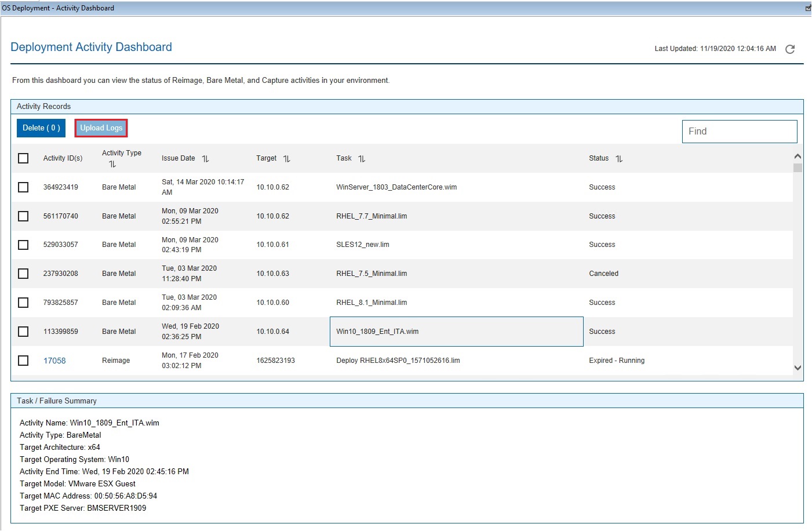Sort by Activity Type column arrows
812x531 pixels.
(112, 165)
